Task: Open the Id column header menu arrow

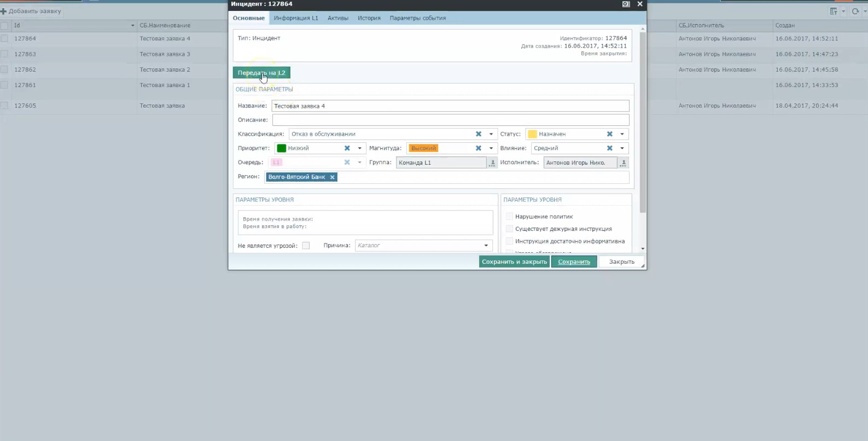Action: click(x=132, y=26)
